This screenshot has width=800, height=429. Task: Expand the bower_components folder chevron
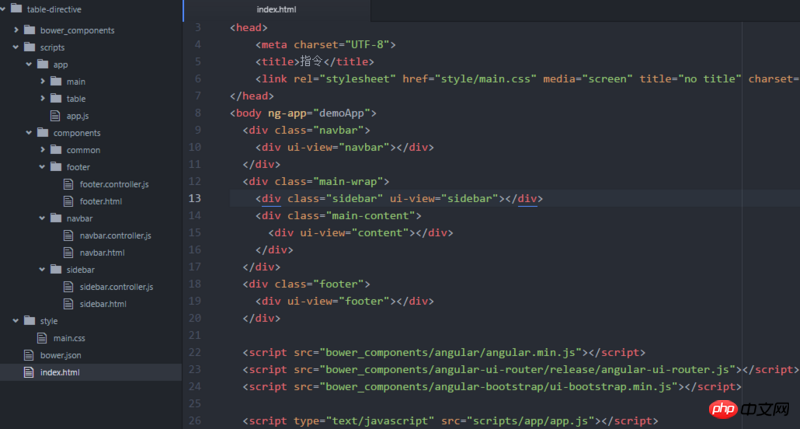(16, 30)
